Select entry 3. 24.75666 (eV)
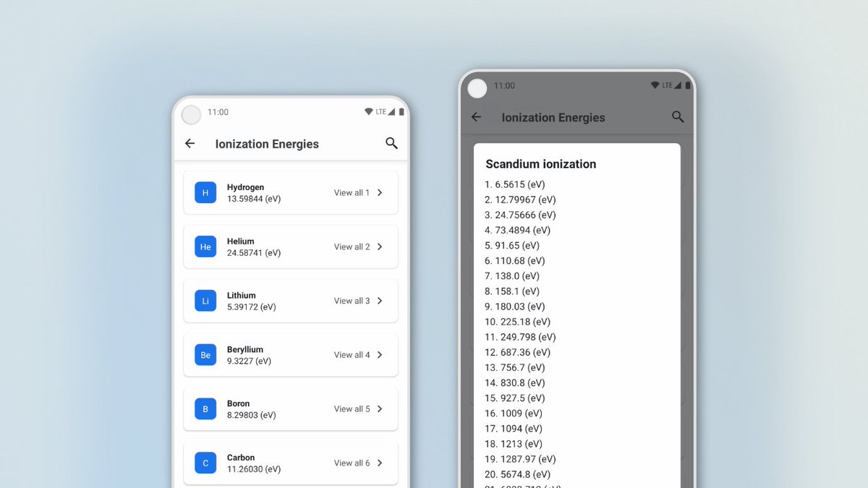The height and width of the screenshot is (488, 868). [521, 215]
